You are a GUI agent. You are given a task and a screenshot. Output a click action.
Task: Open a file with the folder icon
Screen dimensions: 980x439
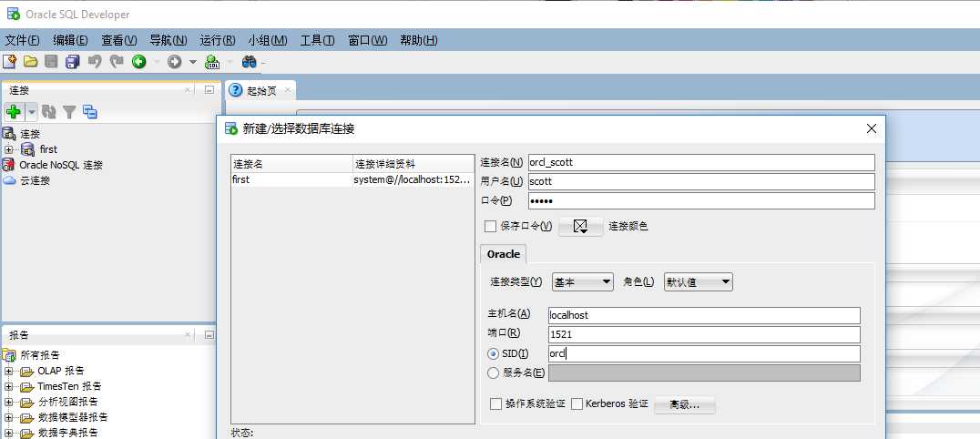click(x=30, y=61)
